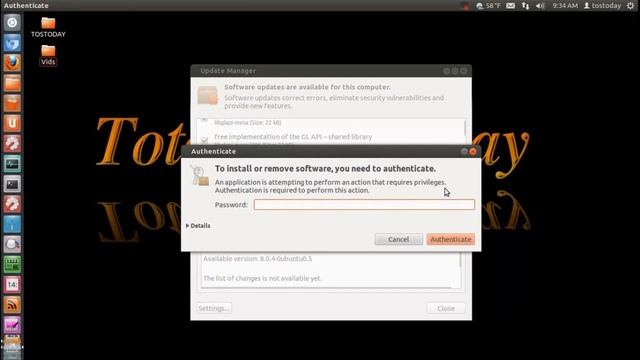Open the orange RSS feed reader icon

[12, 304]
